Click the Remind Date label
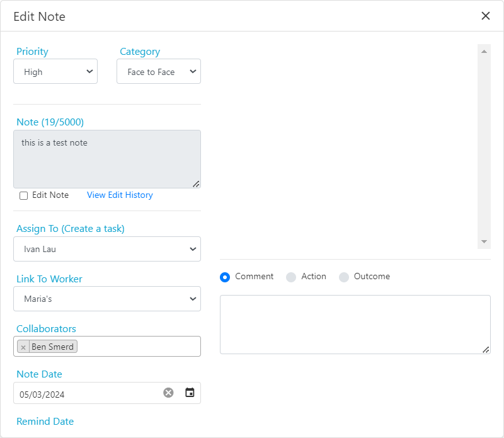Screen dimensions: 504x438 click(45, 421)
